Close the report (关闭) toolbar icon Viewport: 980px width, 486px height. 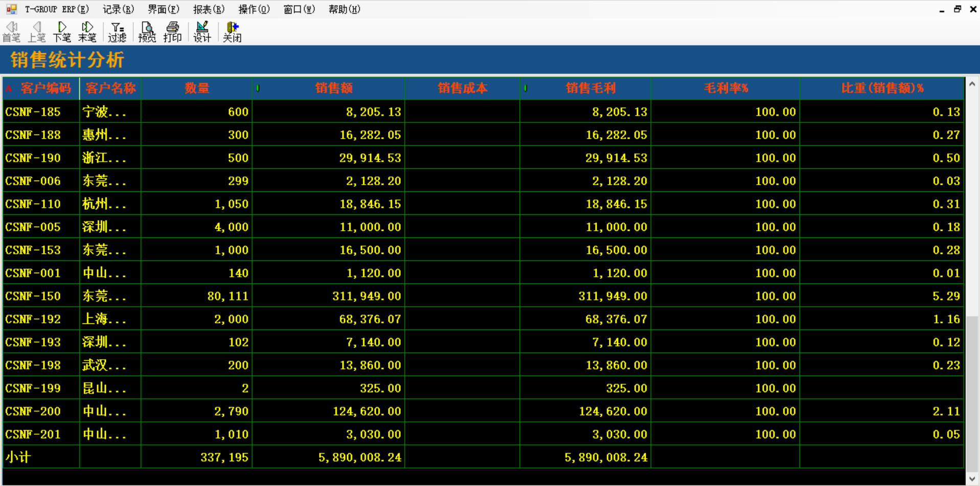(232, 32)
